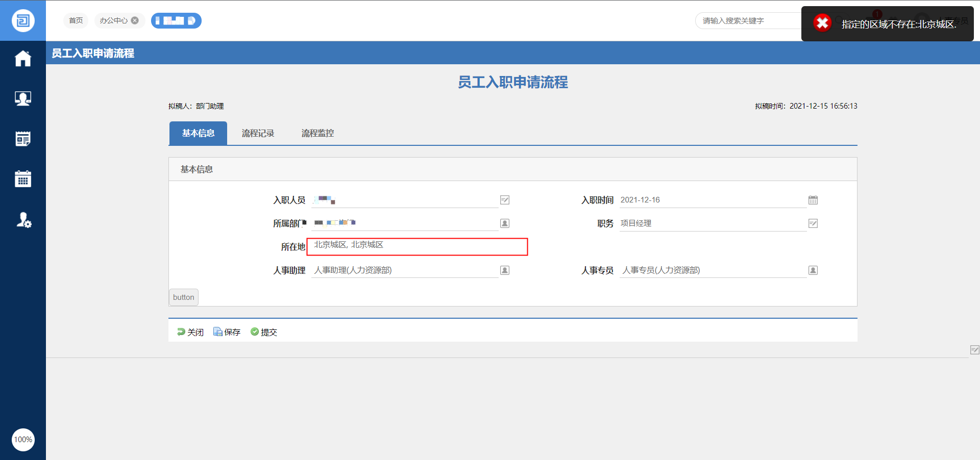The image size is (980, 460).
Task: Click the app logo in the sidebar
Action: (x=23, y=20)
